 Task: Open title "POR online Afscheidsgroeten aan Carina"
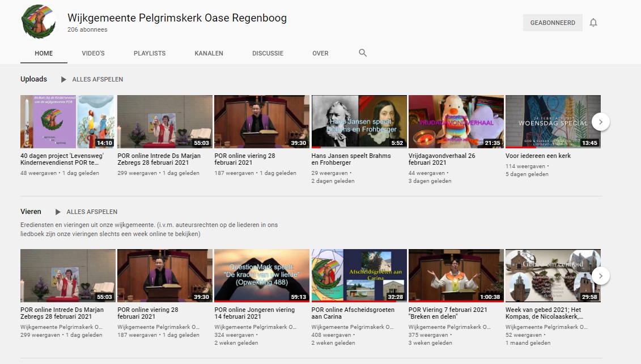[353, 313]
